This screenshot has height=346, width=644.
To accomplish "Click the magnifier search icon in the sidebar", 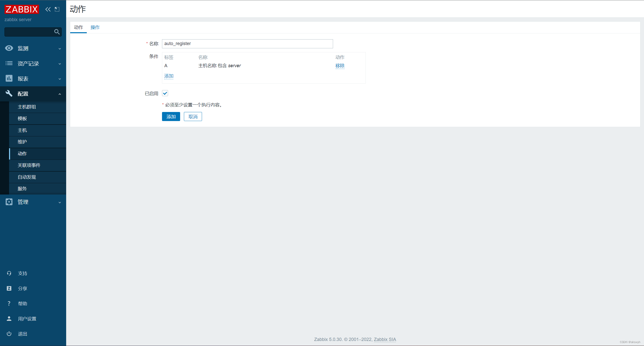I will (57, 32).
